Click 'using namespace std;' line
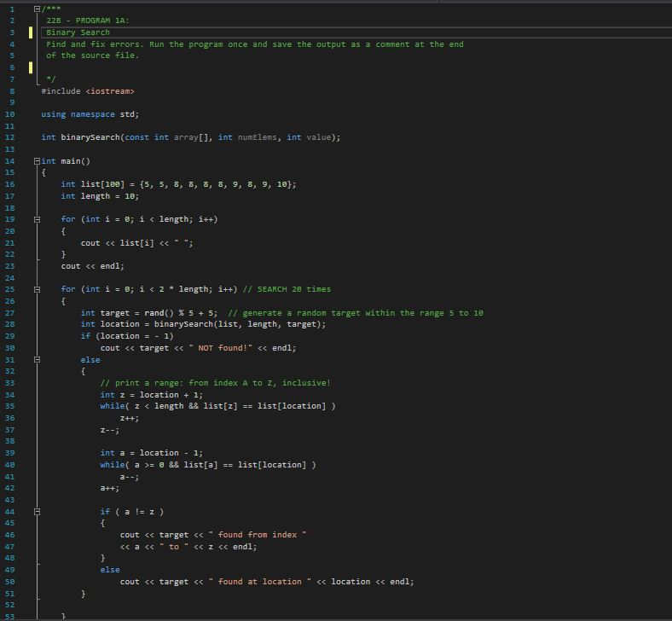The width and height of the screenshot is (672, 621). [90, 114]
